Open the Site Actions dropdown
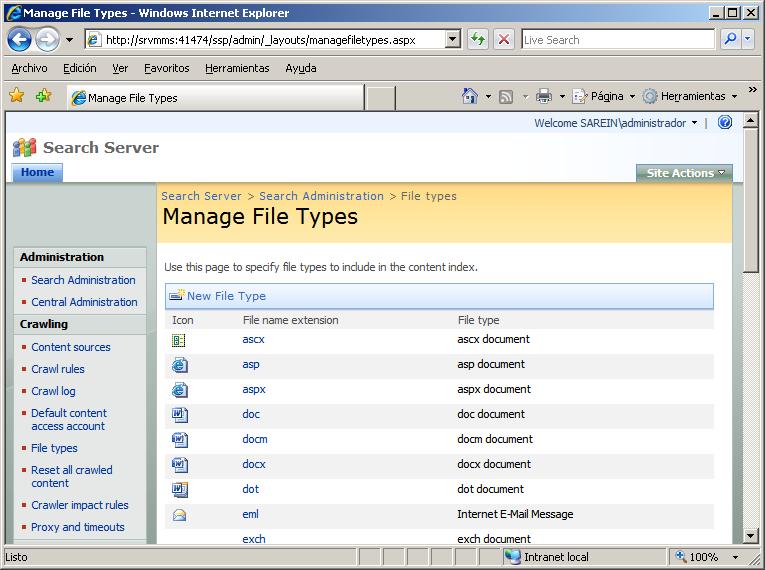Viewport: 765px width, 570px height. tap(684, 173)
